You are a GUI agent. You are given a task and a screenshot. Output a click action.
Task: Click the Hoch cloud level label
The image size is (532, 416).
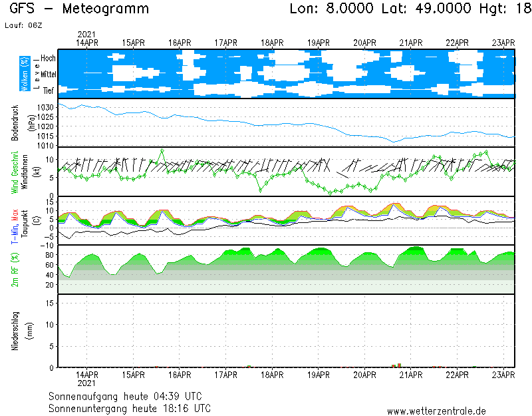point(48,59)
